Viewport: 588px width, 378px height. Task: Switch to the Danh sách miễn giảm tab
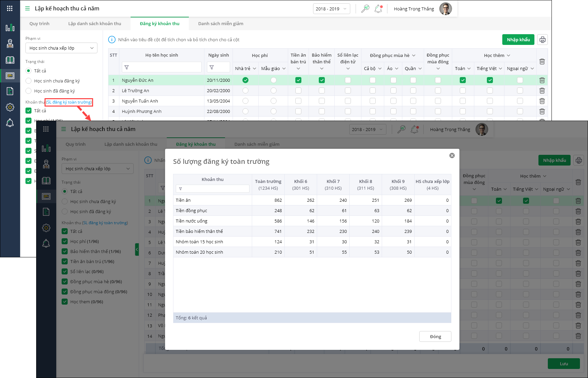point(221,23)
